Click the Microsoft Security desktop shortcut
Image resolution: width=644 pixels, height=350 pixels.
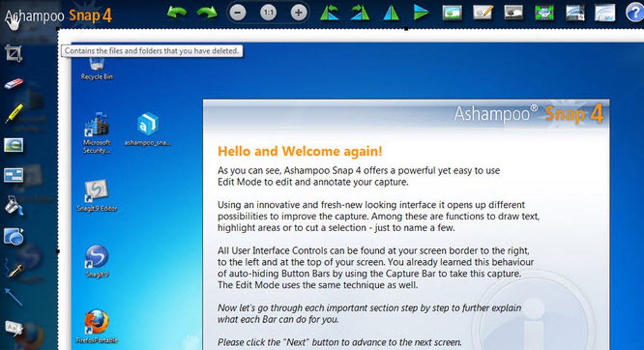(97, 133)
